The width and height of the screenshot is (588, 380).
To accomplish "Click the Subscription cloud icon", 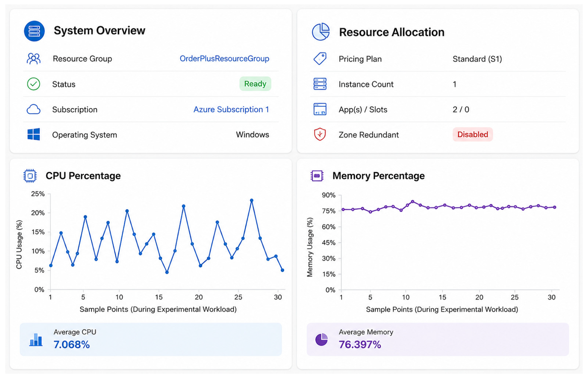I will pyautogui.click(x=34, y=109).
